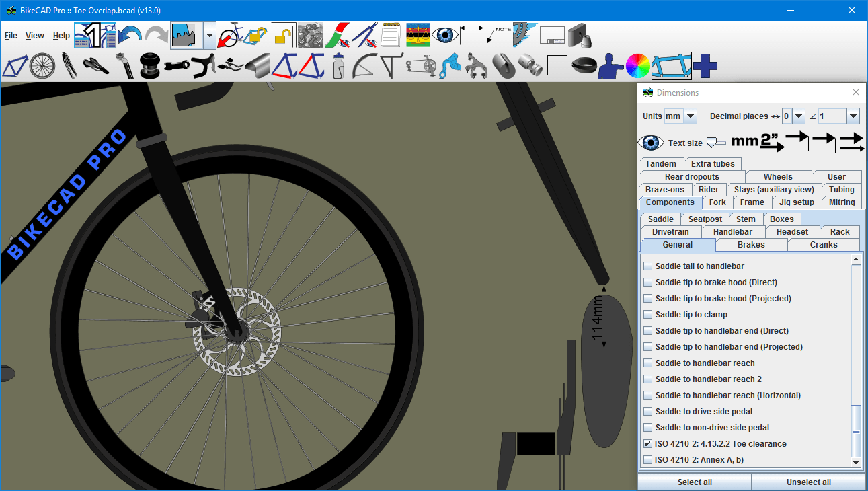
Task: Click the water bottle tool icon
Action: (339, 66)
